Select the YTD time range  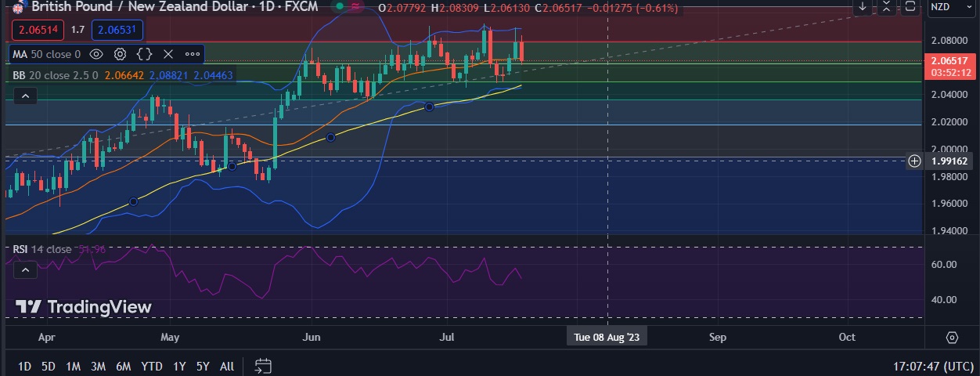tap(152, 366)
